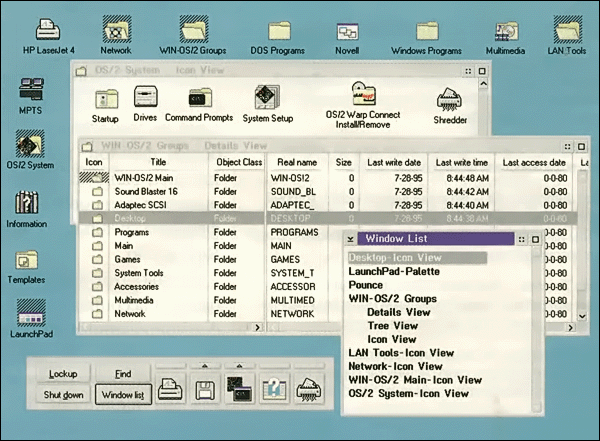
Task: Open the Window List system menu icon
Action: (350, 239)
